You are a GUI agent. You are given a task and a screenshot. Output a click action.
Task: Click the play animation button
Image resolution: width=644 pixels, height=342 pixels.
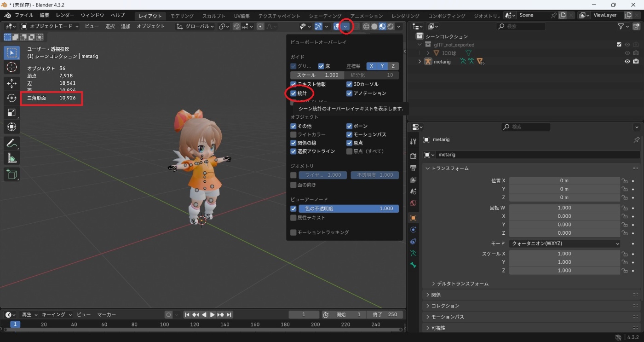coord(212,315)
